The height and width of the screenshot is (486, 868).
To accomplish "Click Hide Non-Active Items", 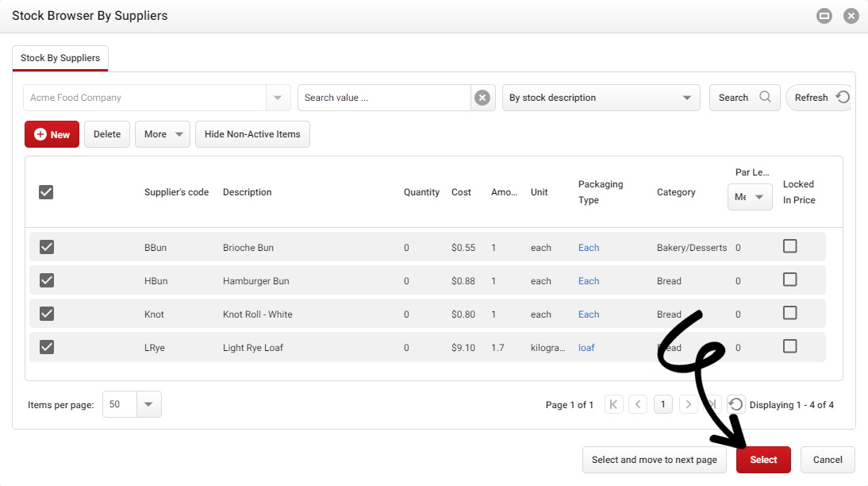I will point(252,134).
